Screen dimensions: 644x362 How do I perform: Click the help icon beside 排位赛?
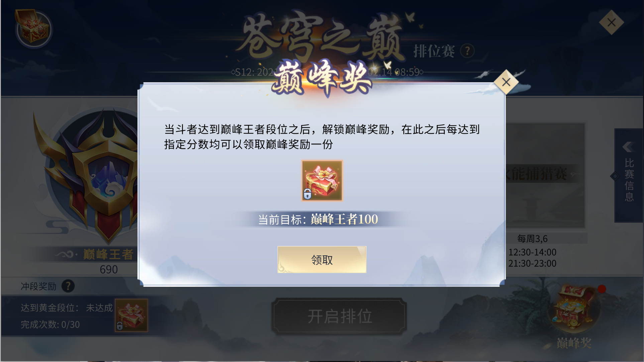tap(467, 51)
